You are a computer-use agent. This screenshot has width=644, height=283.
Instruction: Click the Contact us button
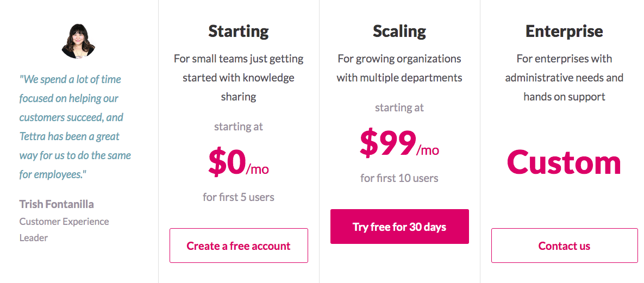click(x=564, y=246)
